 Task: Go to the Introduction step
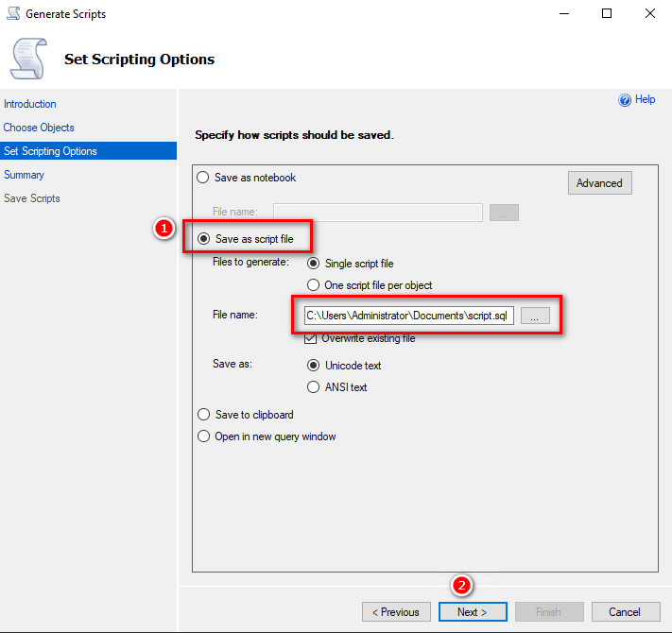(x=30, y=104)
